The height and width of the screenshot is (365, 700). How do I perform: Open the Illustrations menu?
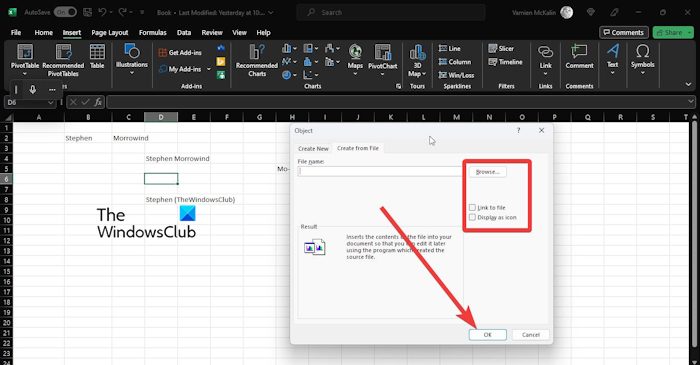tap(132, 59)
